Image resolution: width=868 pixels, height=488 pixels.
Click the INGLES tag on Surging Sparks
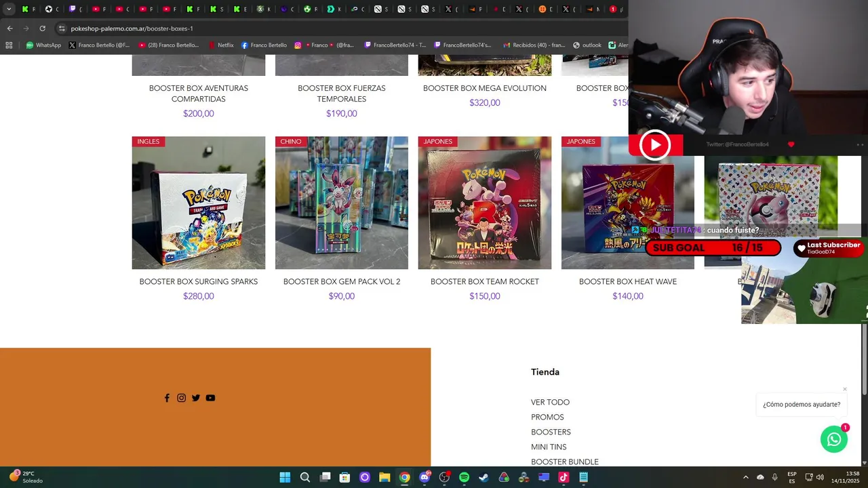(149, 142)
